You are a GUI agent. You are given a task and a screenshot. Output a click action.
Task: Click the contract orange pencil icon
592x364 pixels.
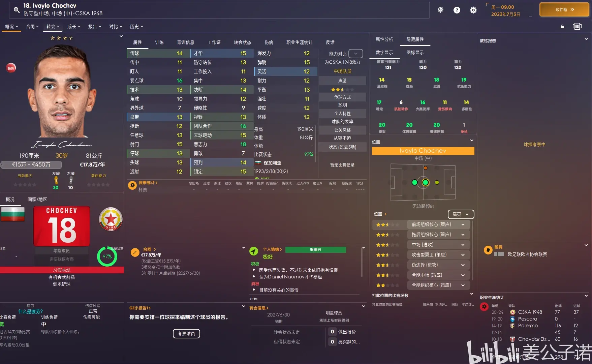[x=135, y=252]
